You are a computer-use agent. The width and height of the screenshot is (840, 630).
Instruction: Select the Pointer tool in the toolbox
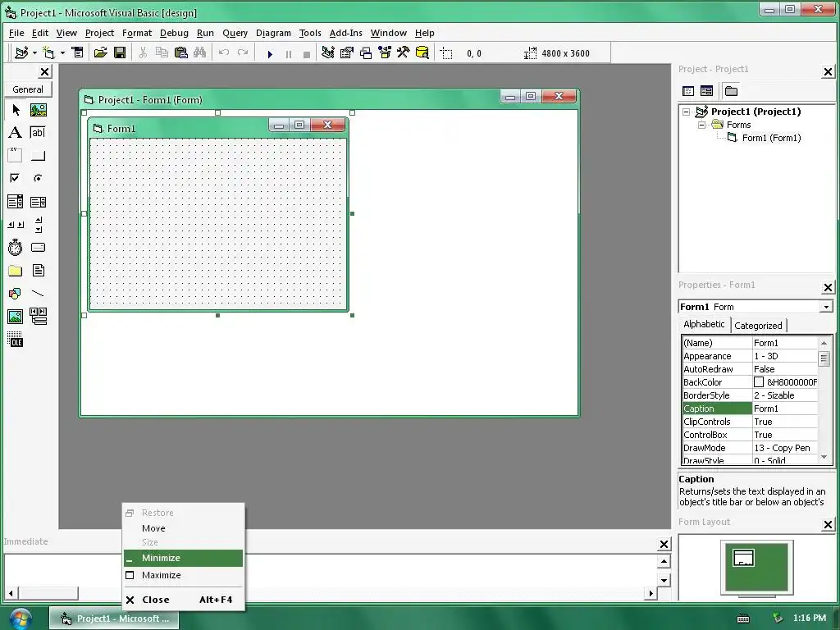(16, 111)
